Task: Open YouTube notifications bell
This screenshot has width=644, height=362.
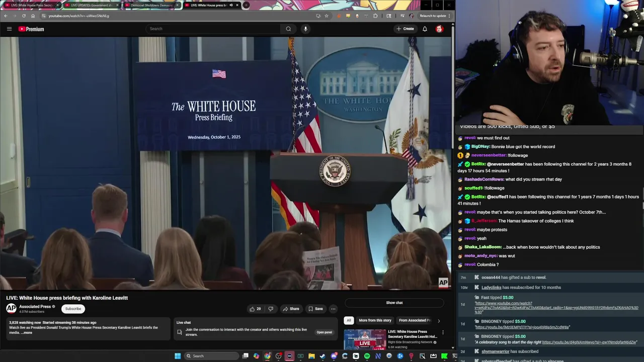Action: pyautogui.click(x=425, y=29)
